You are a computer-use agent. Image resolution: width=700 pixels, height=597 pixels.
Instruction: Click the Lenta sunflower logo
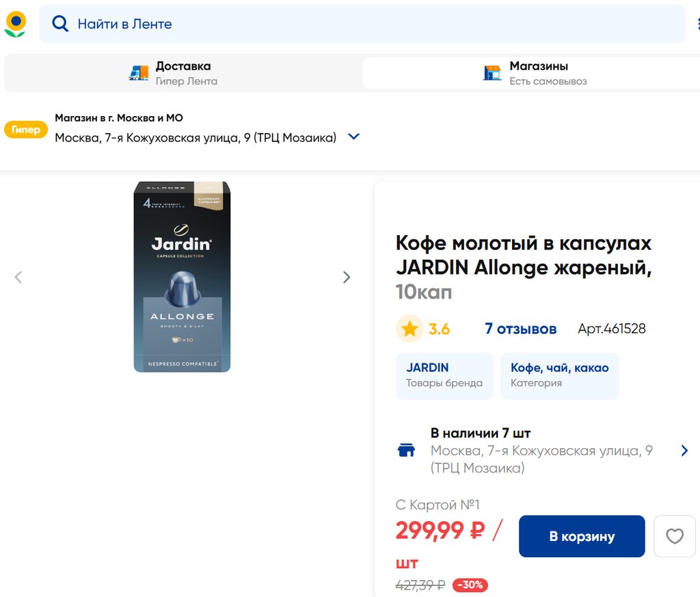pos(15,24)
